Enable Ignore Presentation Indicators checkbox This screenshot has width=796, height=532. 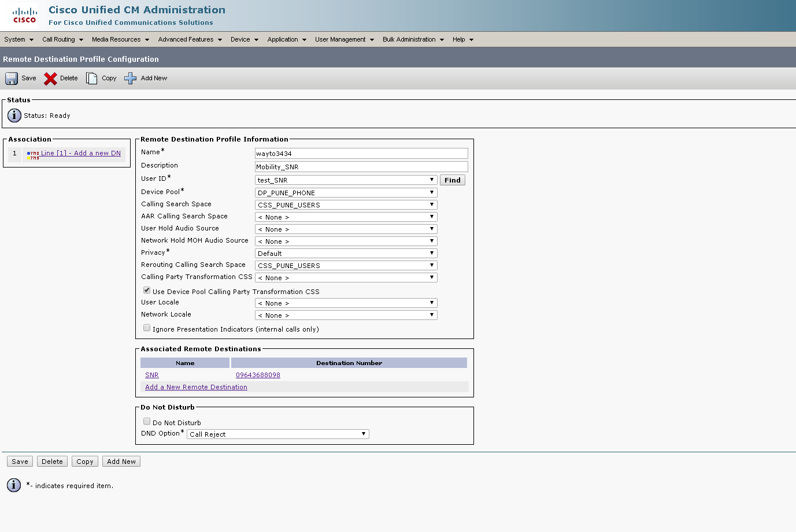pyautogui.click(x=147, y=328)
